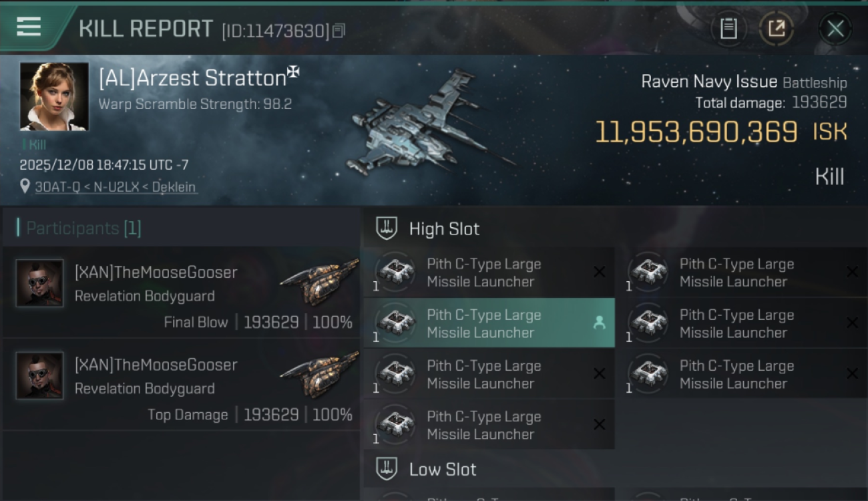Close the kill report window
Image resolution: width=868 pixels, height=501 pixels.
835,29
